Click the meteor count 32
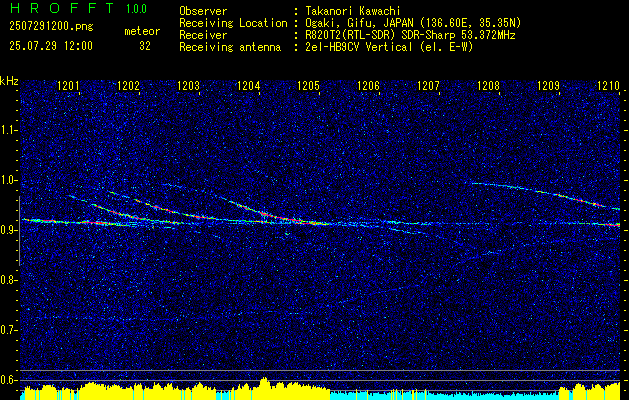 (145, 46)
